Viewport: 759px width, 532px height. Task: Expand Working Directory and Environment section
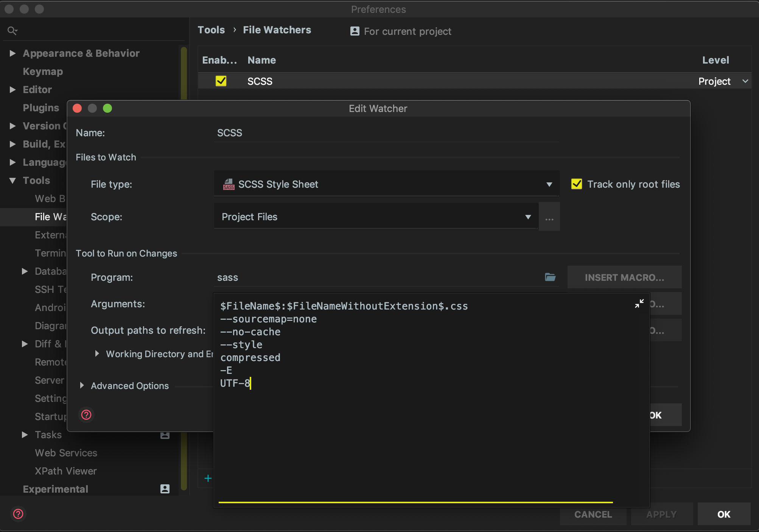pyautogui.click(x=97, y=354)
